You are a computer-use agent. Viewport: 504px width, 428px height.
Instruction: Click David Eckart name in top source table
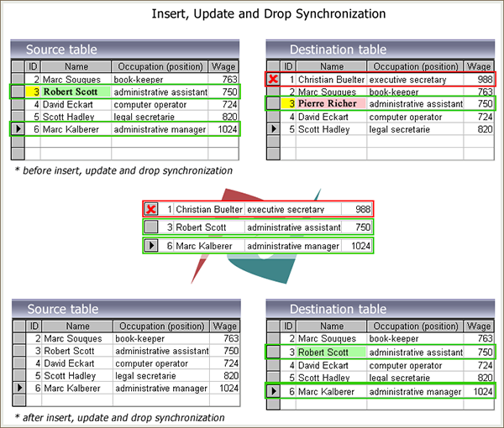pos(68,104)
